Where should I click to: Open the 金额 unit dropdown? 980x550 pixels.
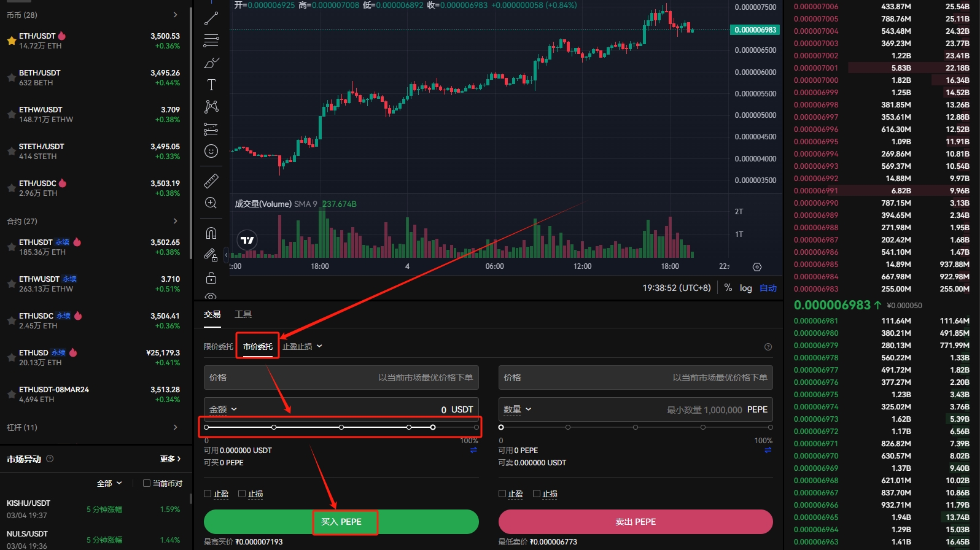click(x=223, y=409)
